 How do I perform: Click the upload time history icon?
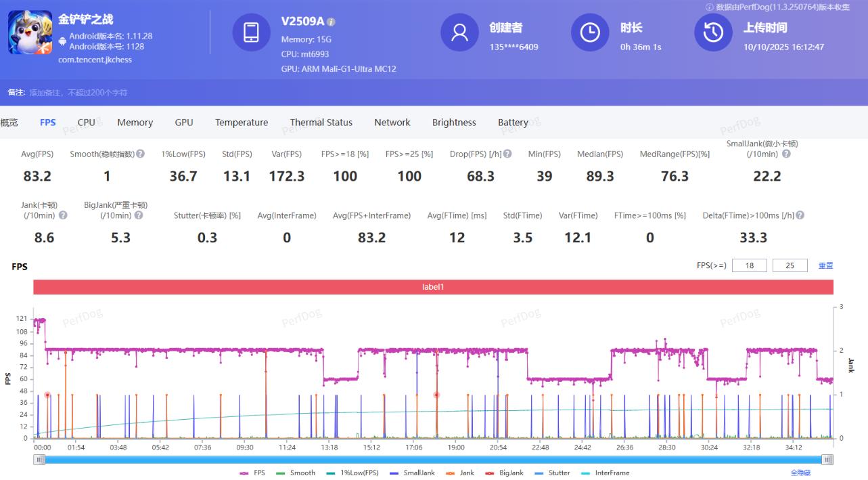713,32
